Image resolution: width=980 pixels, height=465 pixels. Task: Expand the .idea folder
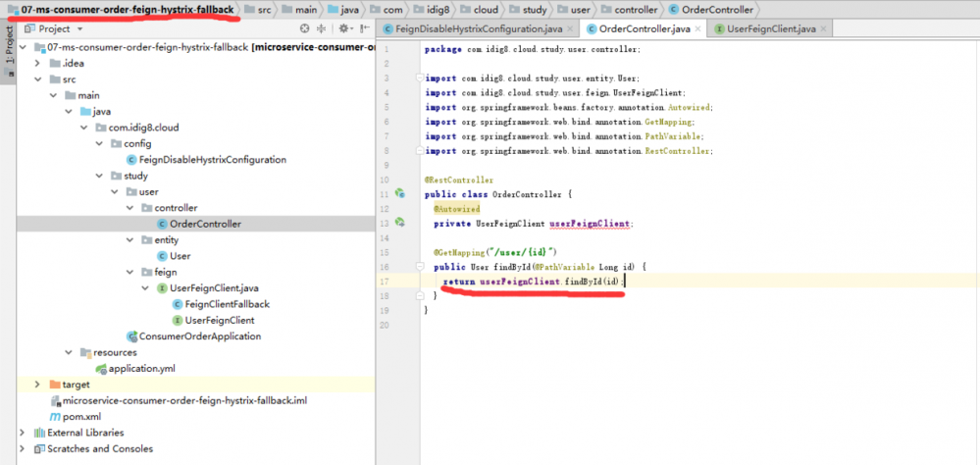point(38,64)
